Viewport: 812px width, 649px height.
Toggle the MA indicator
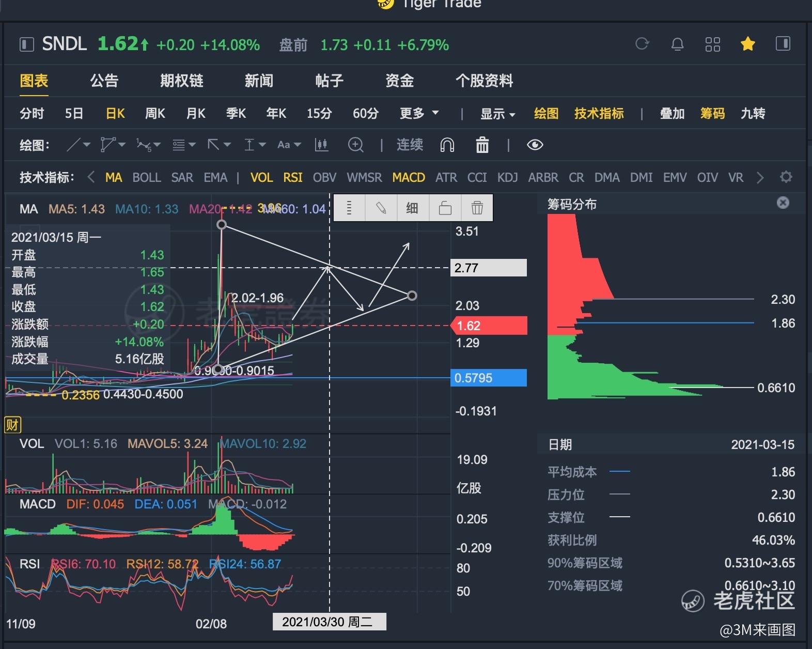(x=114, y=177)
